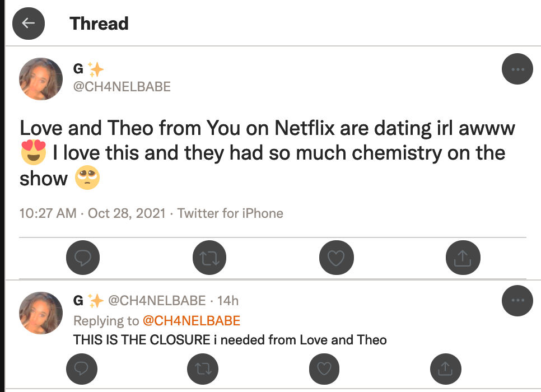Go back using the arrow button
This screenshot has width=541, height=392.
click(x=29, y=24)
